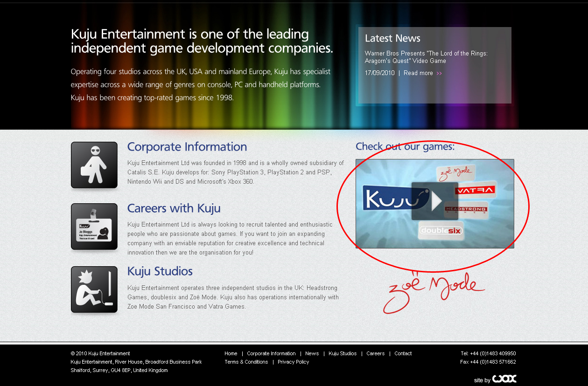Select News in the footer navigation
588x386 pixels.
pyautogui.click(x=312, y=353)
